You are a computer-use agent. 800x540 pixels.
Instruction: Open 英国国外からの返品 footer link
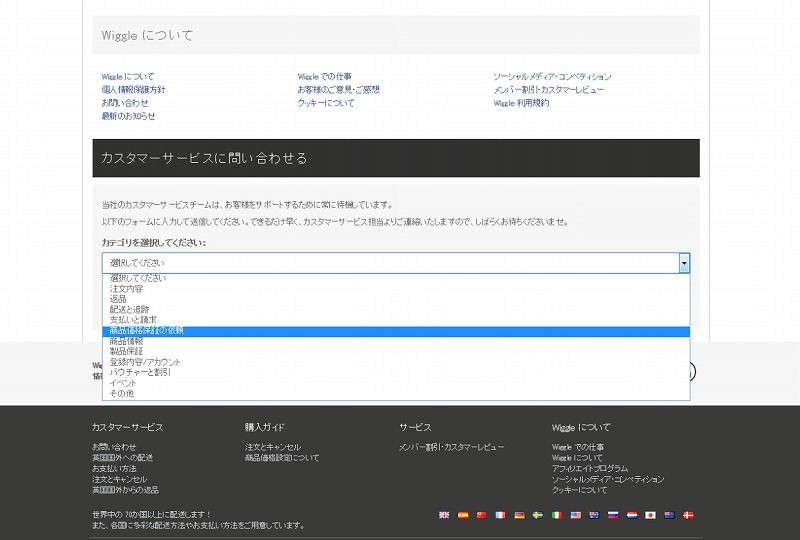(126, 490)
